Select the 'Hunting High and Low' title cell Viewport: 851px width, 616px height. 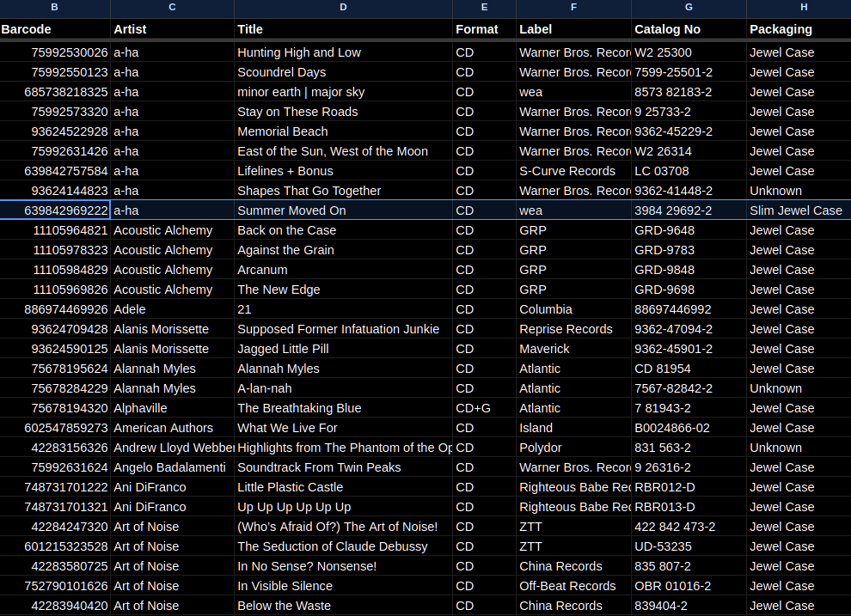pos(343,52)
